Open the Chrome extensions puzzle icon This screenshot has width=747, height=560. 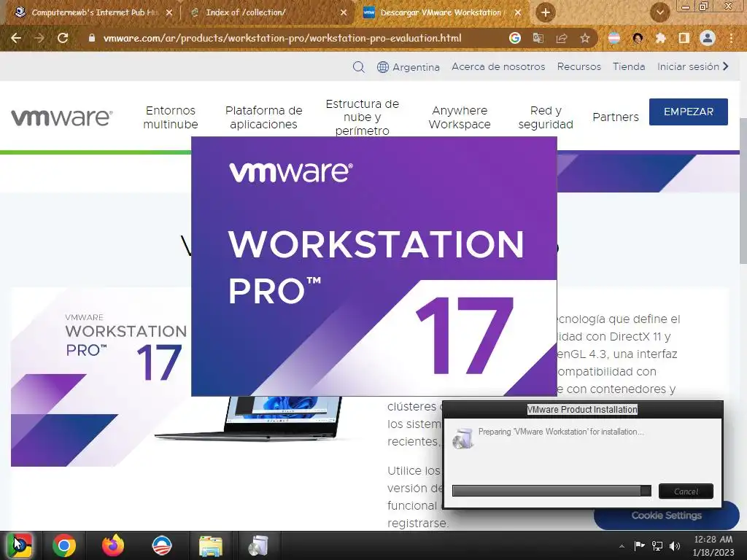tap(660, 38)
